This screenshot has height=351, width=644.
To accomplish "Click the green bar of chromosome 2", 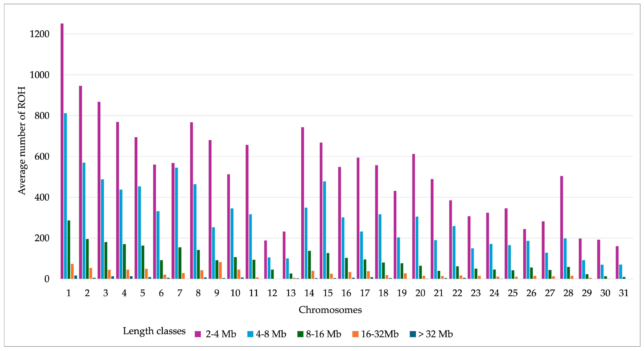I will tap(87, 259).
